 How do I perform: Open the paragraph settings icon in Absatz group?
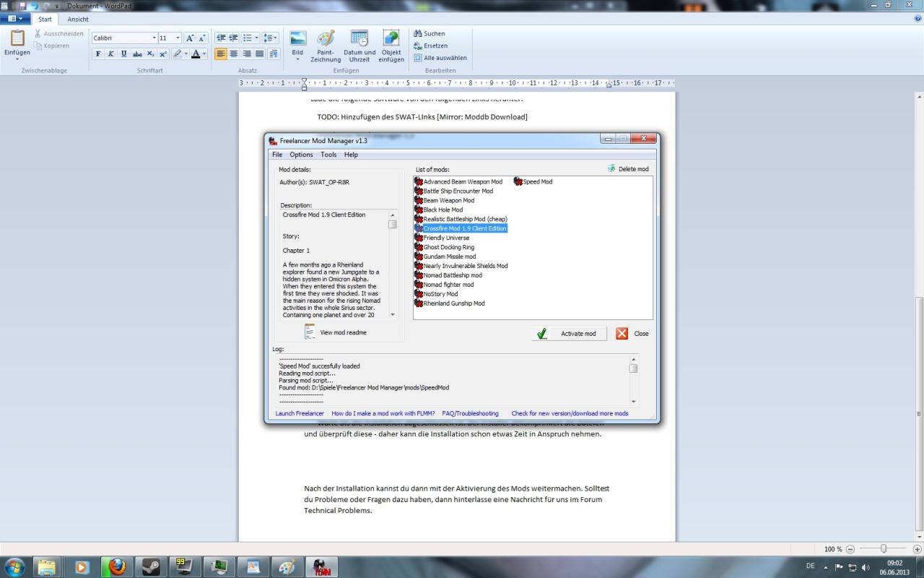274,53
